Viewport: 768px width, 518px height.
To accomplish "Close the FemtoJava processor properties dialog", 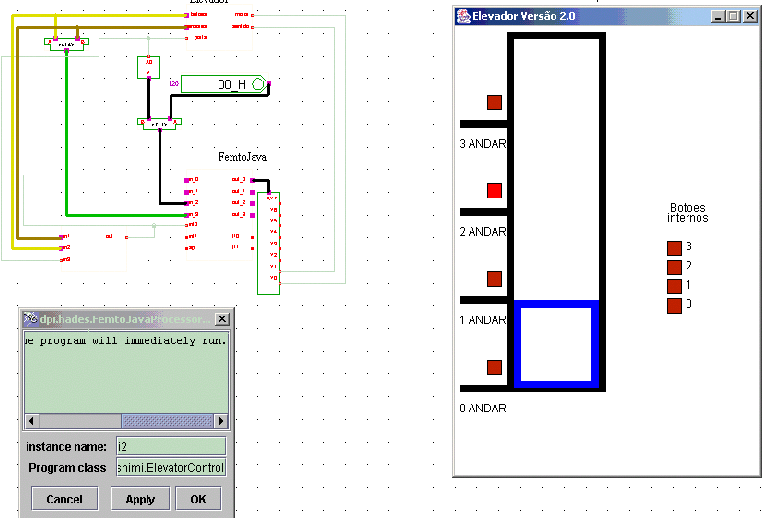I will (x=222, y=319).
